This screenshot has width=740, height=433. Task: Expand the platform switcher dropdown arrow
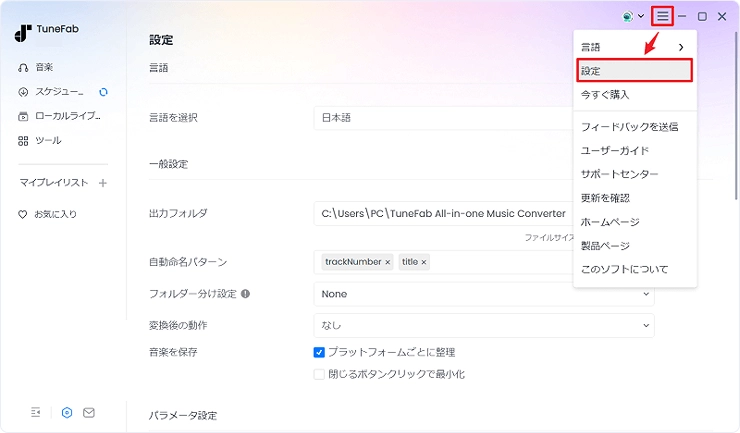[641, 16]
